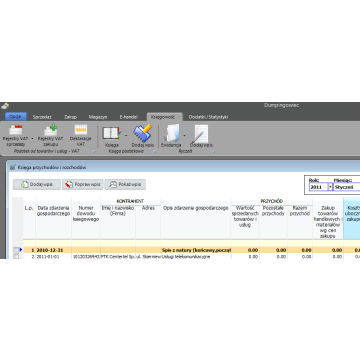Select the Usługi telekomunikacyjne cell
This screenshot has height=360, width=360.
[196, 256]
